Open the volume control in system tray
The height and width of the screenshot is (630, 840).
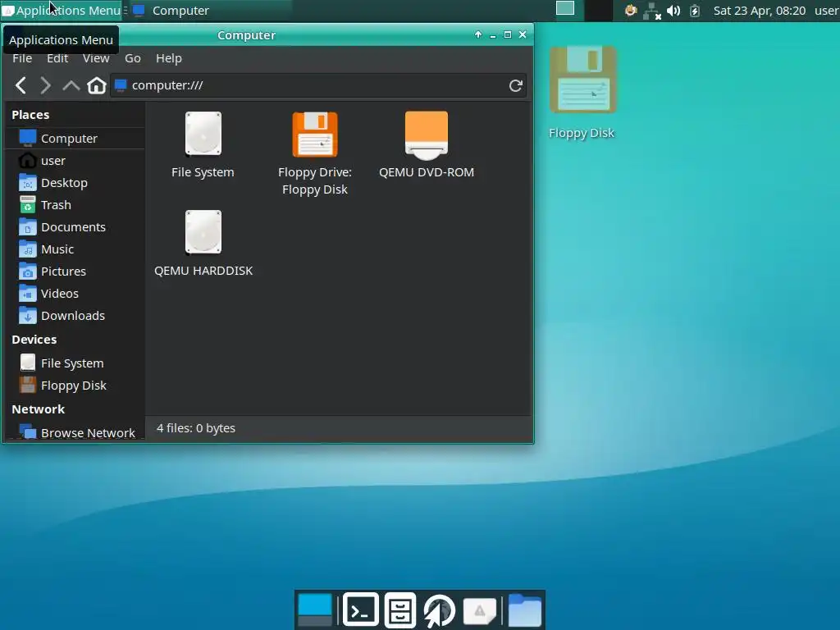[673, 10]
